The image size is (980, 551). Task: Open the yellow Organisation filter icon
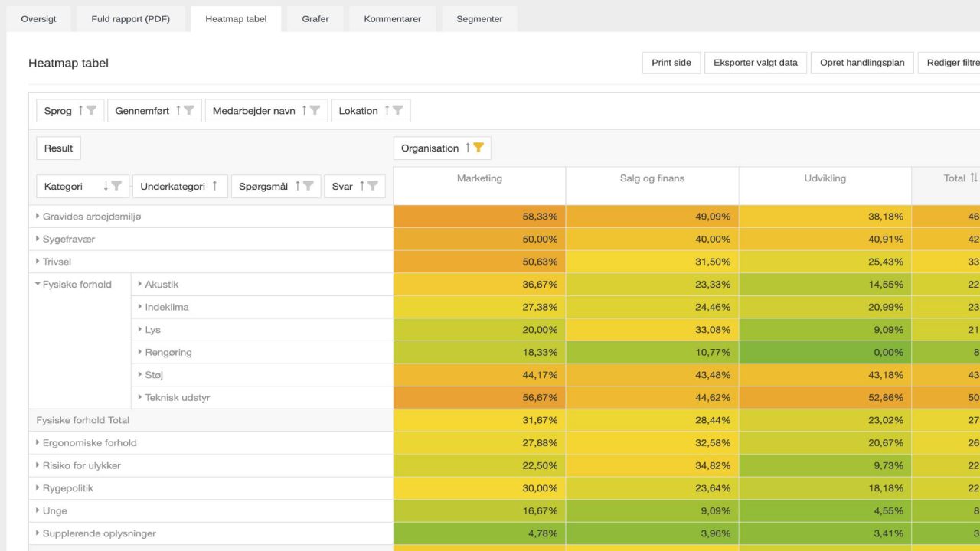coord(479,148)
